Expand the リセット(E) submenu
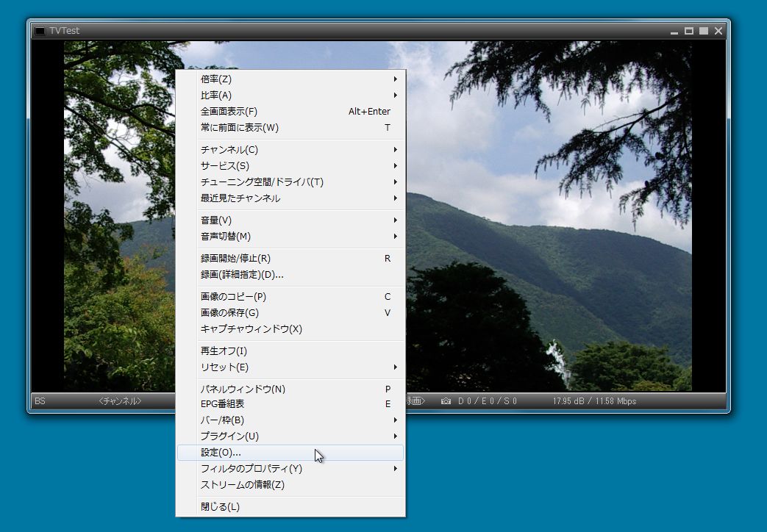Screen dimensions: 767x532 [x=290, y=367]
